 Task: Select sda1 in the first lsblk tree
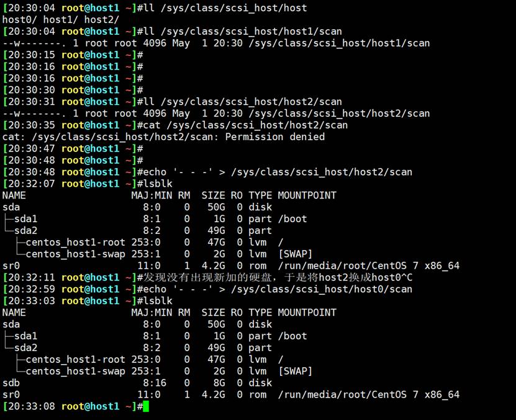click(x=25, y=219)
